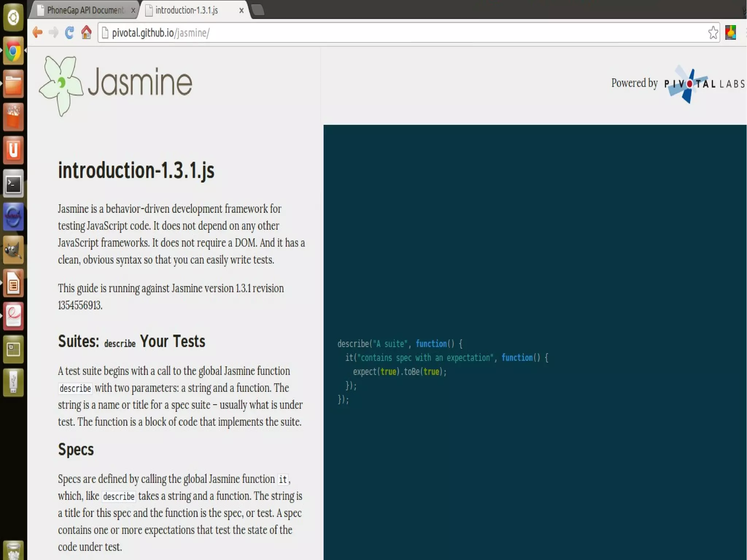Launch GIMP from the dock
The height and width of the screenshot is (560, 747).
[13, 250]
